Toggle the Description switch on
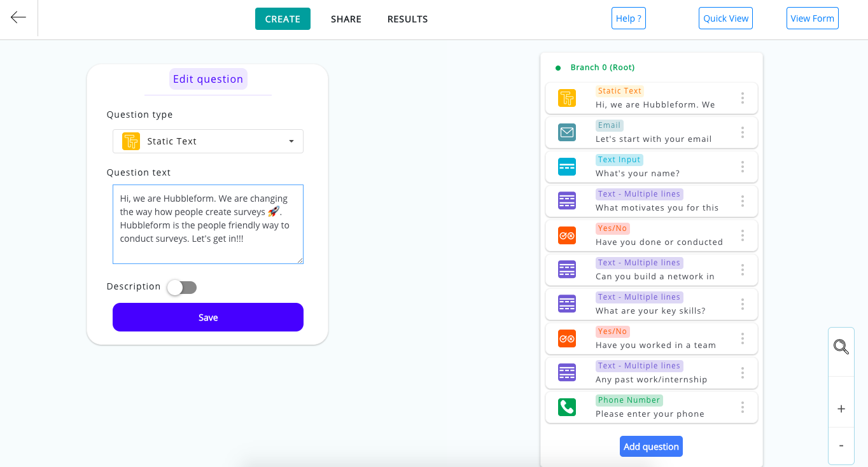 (x=182, y=288)
